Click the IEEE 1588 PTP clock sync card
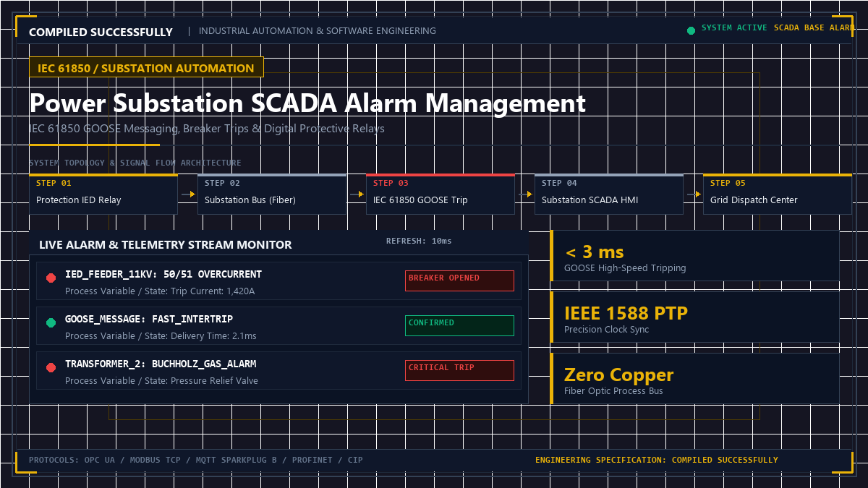This screenshot has width=868, height=488. click(x=695, y=317)
